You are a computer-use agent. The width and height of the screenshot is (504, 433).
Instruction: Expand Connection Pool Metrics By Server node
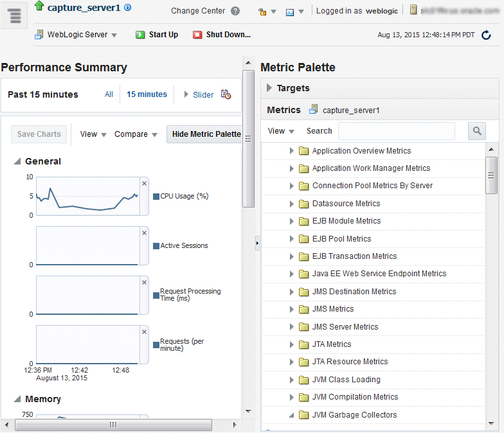click(291, 186)
